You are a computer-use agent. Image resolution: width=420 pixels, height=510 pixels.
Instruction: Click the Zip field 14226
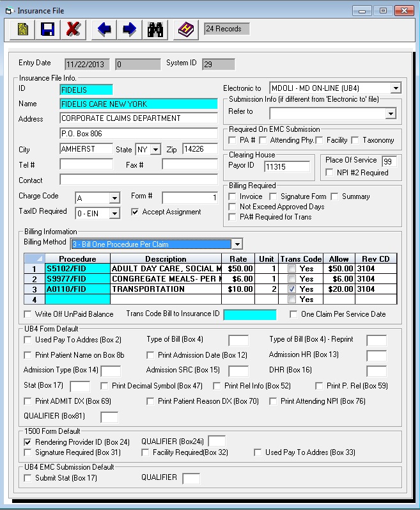click(200, 149)
